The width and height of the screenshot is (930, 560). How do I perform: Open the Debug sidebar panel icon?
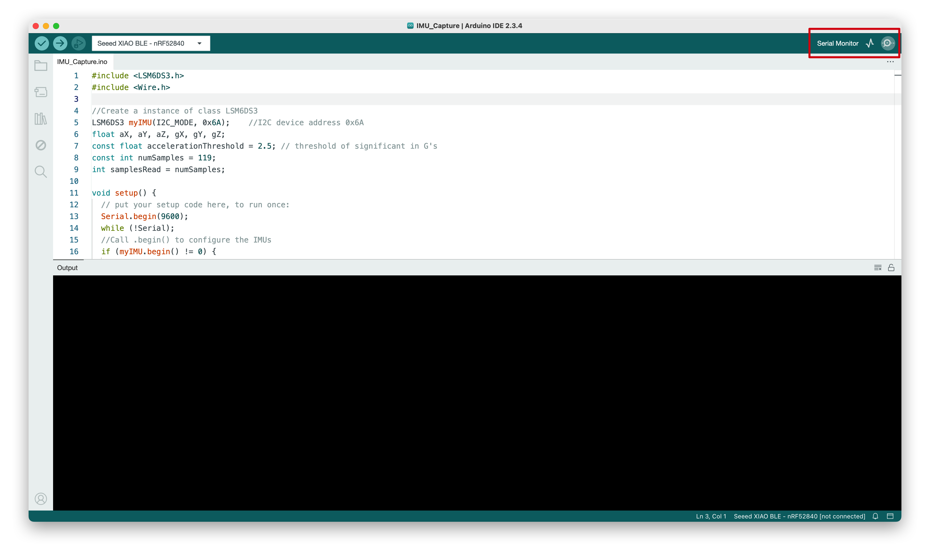click(x=41, y=145)
